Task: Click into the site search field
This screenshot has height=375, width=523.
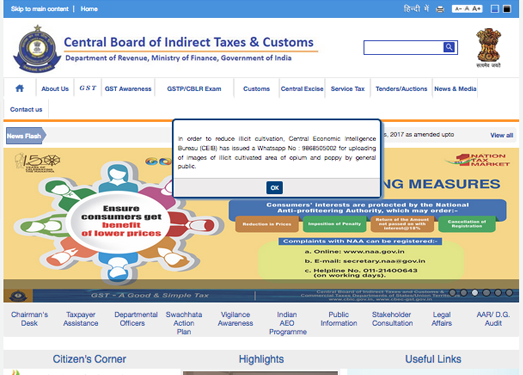Action: point(404,47)
